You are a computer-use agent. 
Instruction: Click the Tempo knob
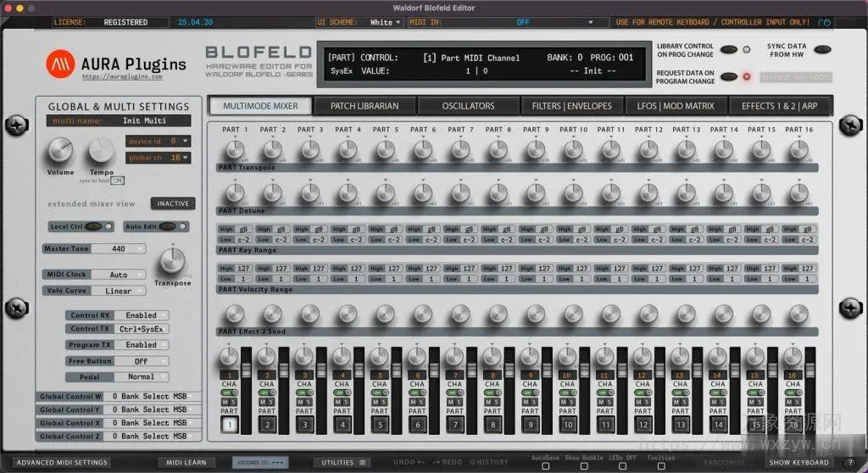(x=102, y=151)
